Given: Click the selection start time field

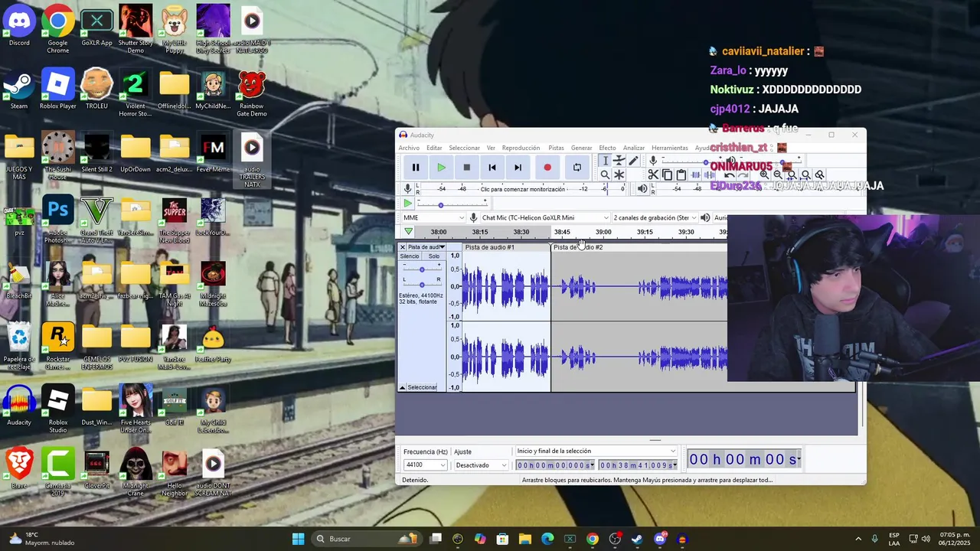Looking at the screenshot, I should tap(555, 465).
